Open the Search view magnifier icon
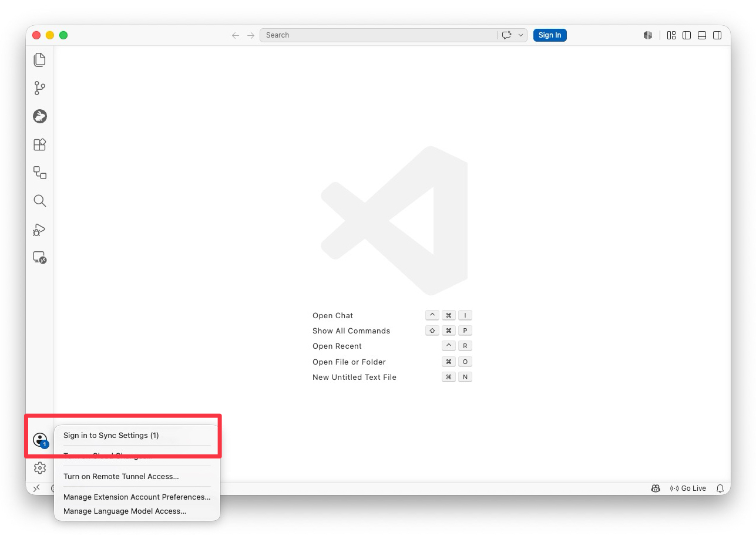Viewport: 756px width, 546px height. tap(39, 201)
